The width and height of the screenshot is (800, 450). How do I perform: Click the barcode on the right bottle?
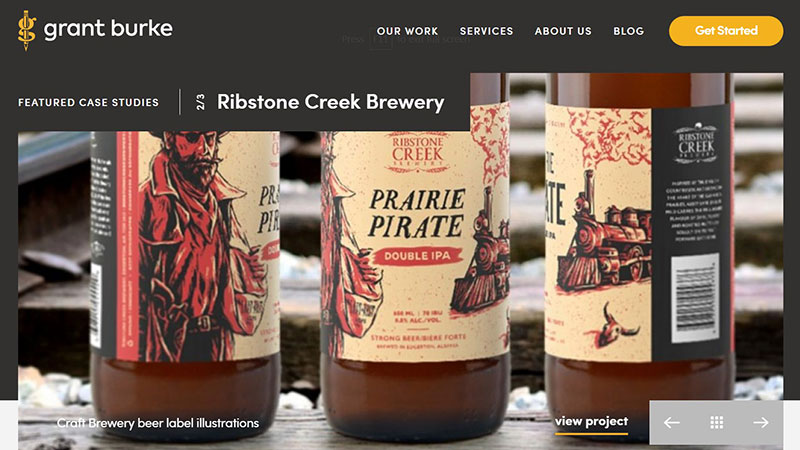point(695,297)
